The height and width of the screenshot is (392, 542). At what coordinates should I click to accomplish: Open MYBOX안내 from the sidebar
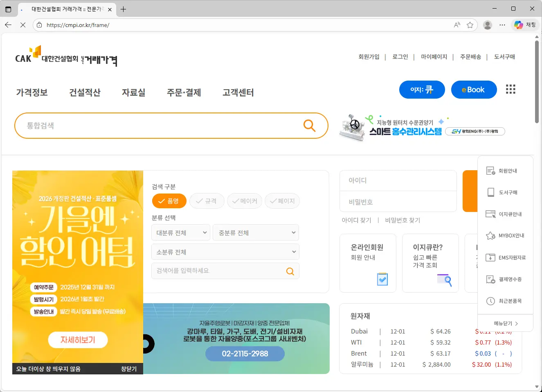(x=505, y=235)
